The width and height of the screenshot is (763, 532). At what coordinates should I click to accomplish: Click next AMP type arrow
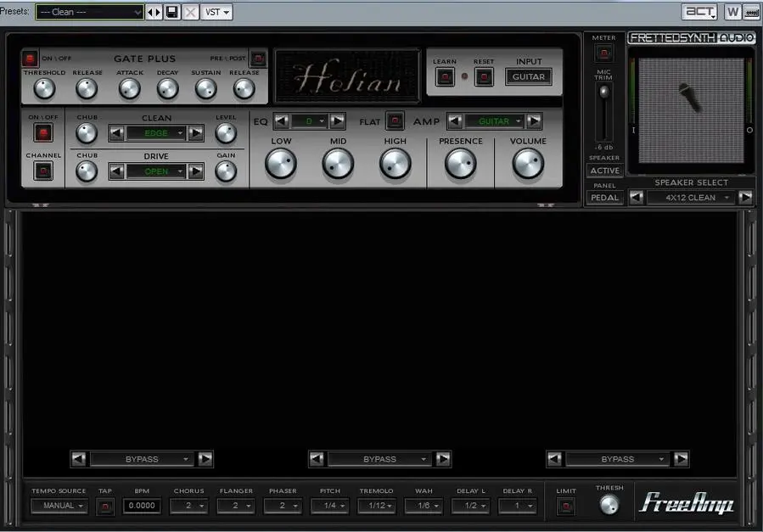(x=534, y=121)
